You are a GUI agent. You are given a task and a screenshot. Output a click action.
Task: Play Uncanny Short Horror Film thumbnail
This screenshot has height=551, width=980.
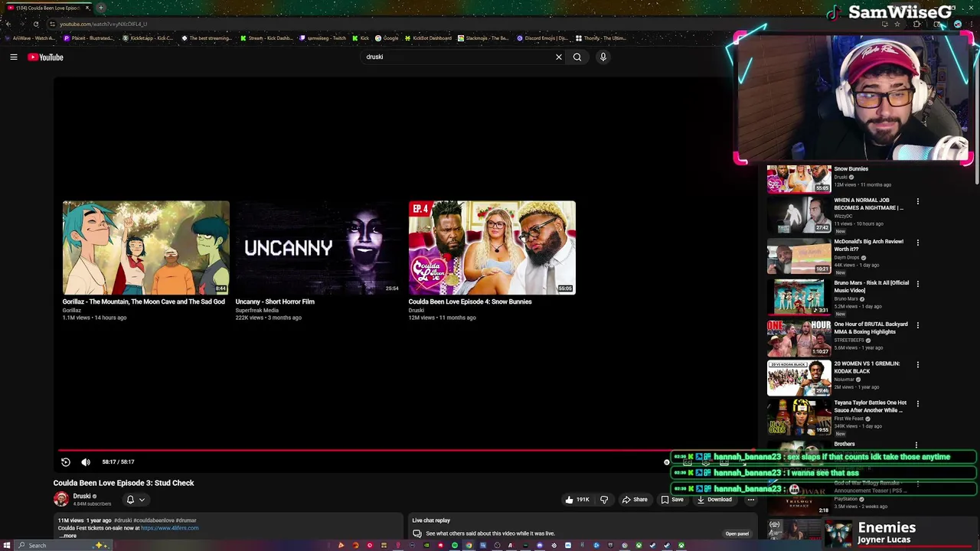pos(318,248)
